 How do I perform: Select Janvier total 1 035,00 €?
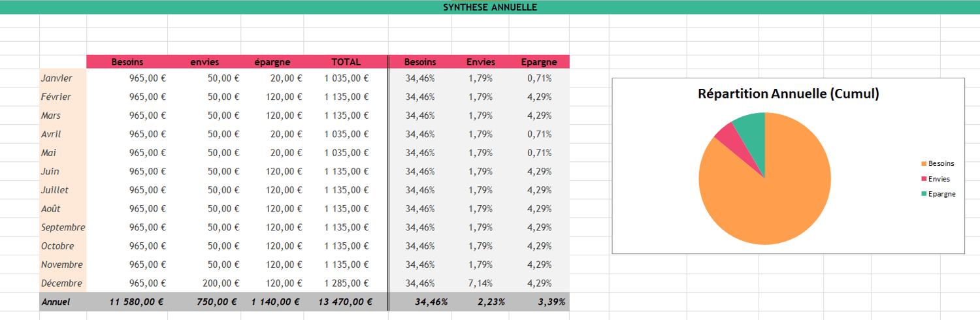346,78
